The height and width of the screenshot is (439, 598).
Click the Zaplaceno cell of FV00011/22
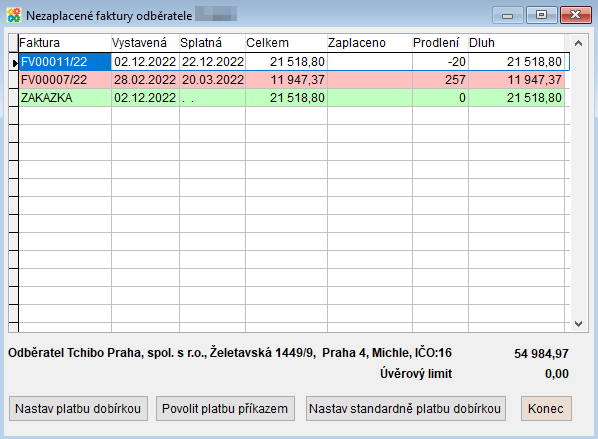tap(370, 62)
